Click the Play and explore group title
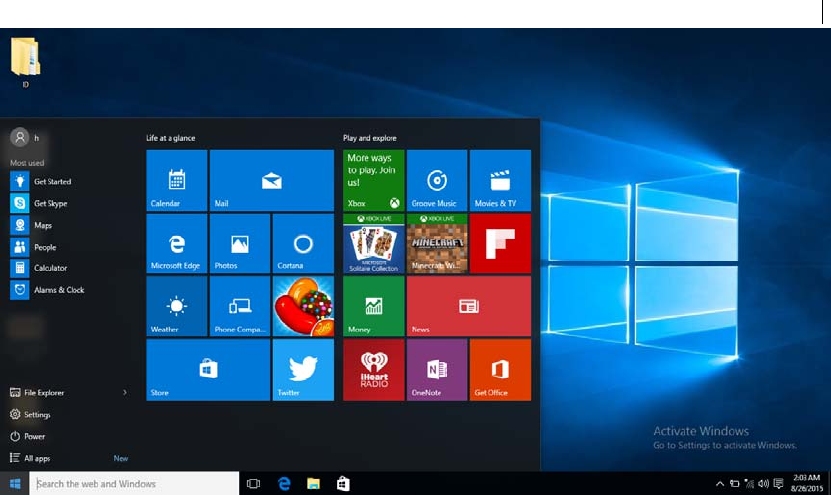The width and height of the screenshot is (831, 495). [369, 138]
